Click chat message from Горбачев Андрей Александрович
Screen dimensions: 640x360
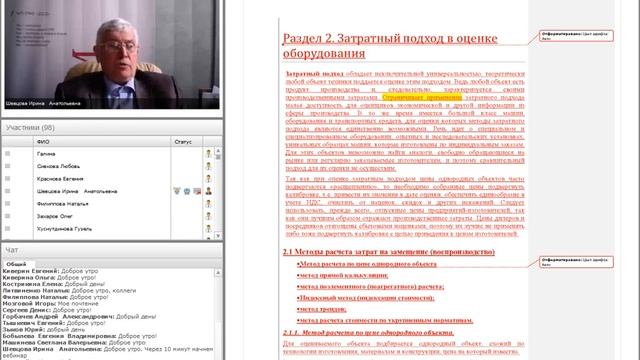tap(79, 316)
